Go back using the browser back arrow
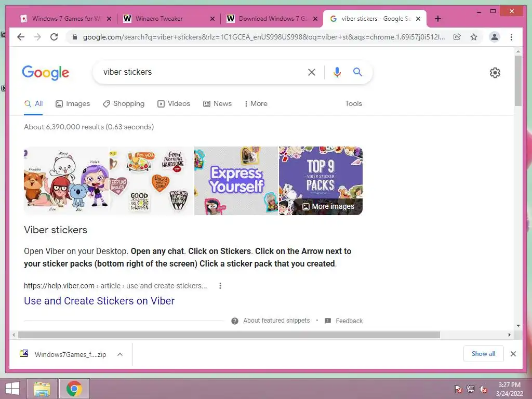Image resolution: width=532 pixels, height=399 pixels. [21, 37]
